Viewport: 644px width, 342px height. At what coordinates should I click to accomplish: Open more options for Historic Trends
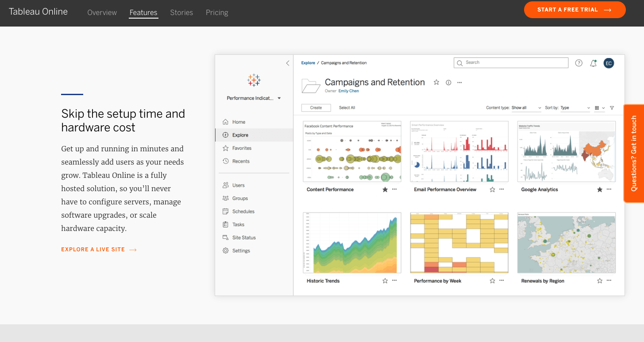pos(394,281)
